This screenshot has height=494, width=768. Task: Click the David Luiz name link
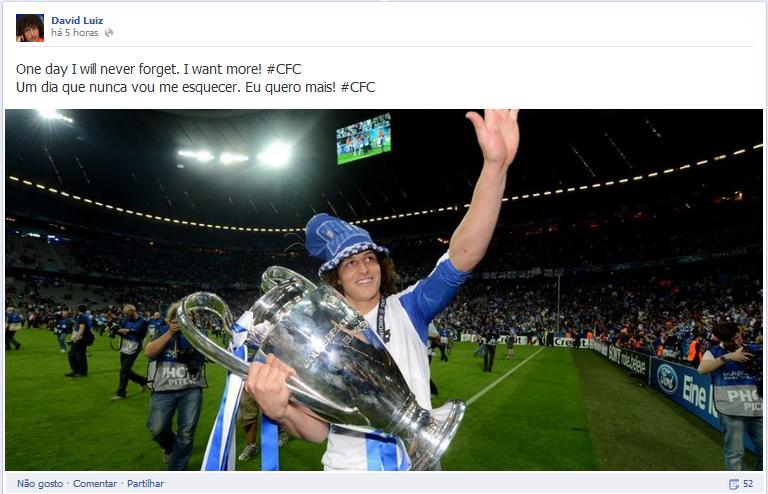[77, 21]
